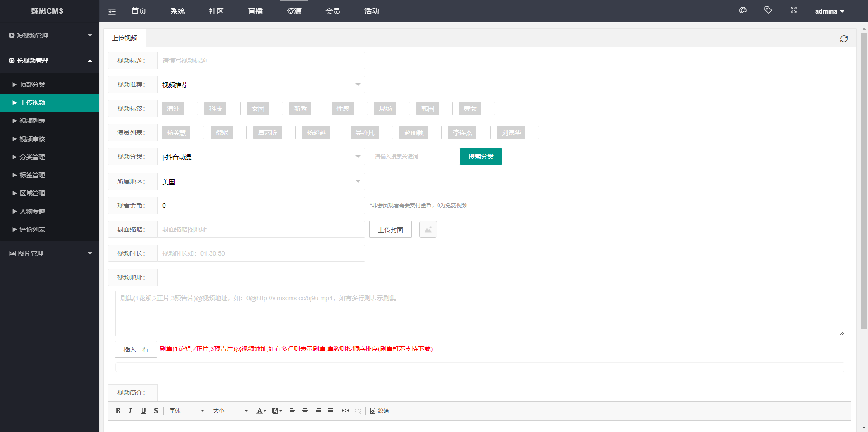Screen dimensions: 868x432
Task: Toggle the 女团 video tag
Action: (x=265, y=109)
